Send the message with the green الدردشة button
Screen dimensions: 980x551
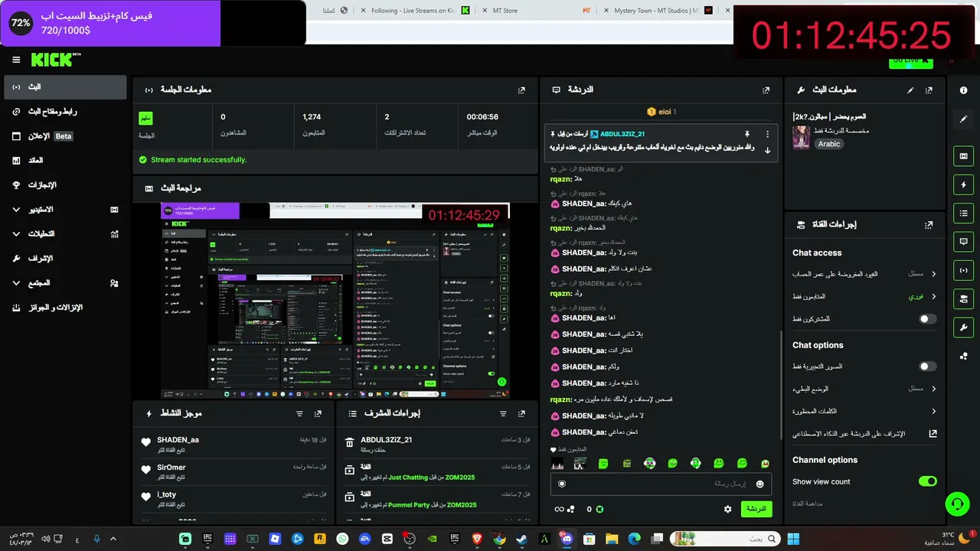coord(756,509)
